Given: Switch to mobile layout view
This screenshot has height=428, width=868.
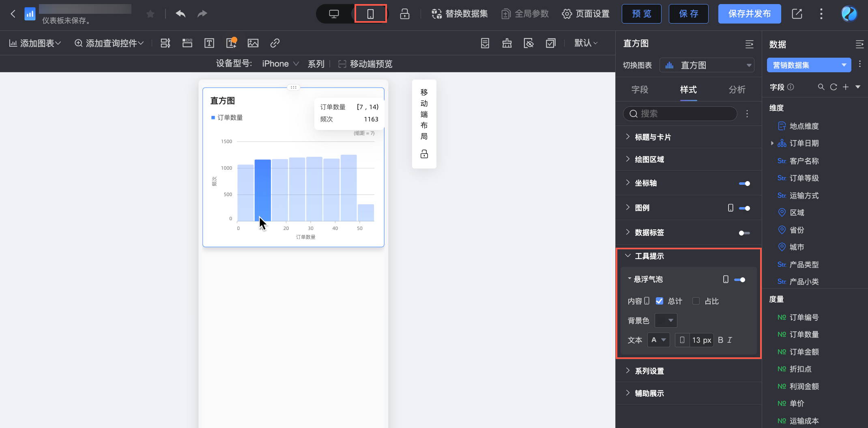Looking at the screenshot, I should (x=370, y=14).
